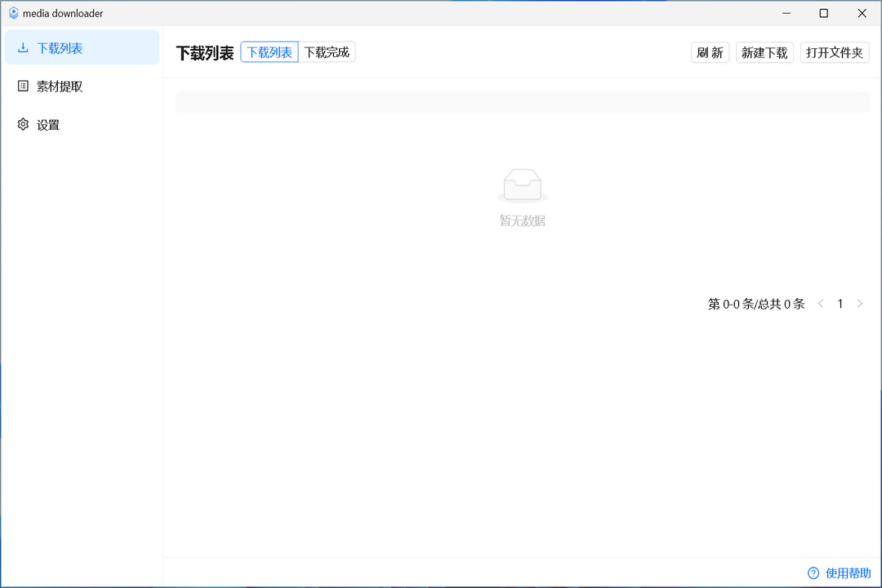
Task: Open 设置 from the sidebar menu
Action: coord(48,125)
